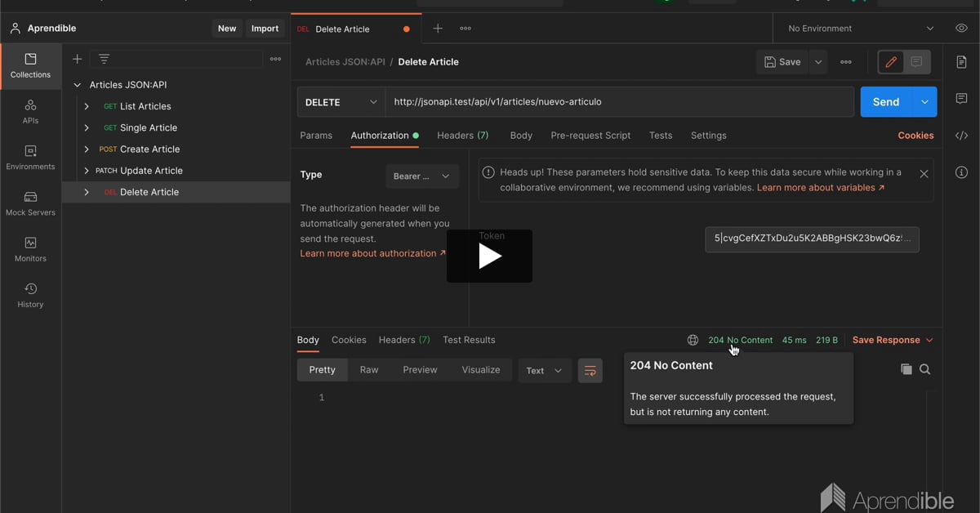
Task: Switch to the Params tab
Action: click(316, 136)
